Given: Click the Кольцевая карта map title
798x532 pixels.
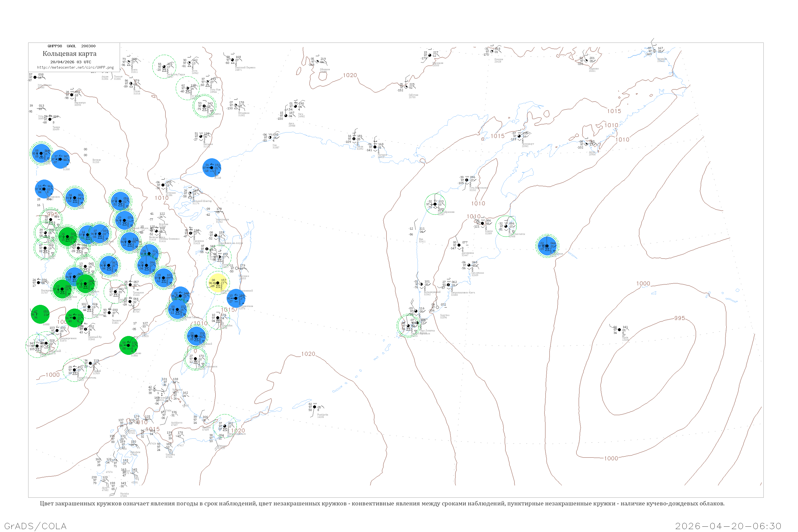Looking at the screenshot, I should (x=69, y=54).
